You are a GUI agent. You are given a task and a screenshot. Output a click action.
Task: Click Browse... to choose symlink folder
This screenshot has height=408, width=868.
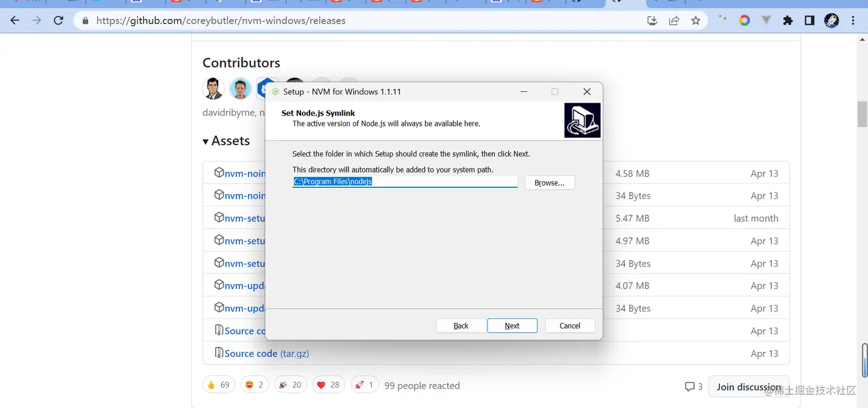point(549,183)
